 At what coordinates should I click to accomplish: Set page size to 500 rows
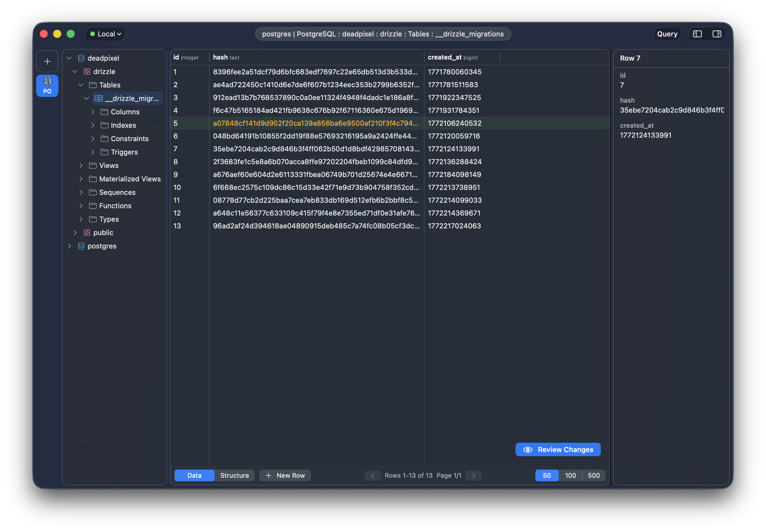[x=593, y=475]
